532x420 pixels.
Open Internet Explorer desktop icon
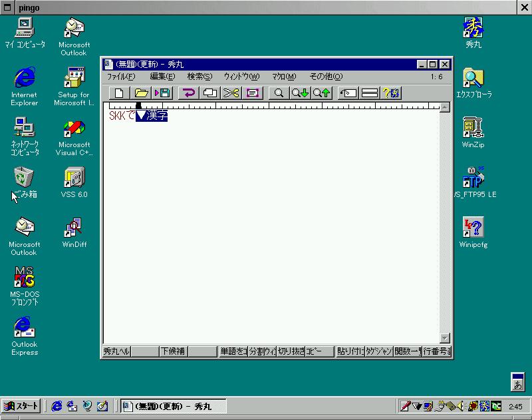[x=24, y=87]
